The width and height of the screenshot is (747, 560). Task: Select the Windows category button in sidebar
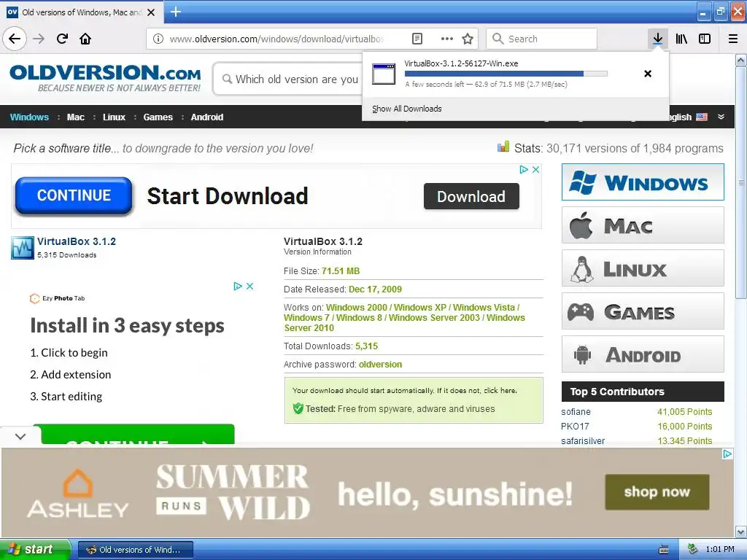(643, 182)
